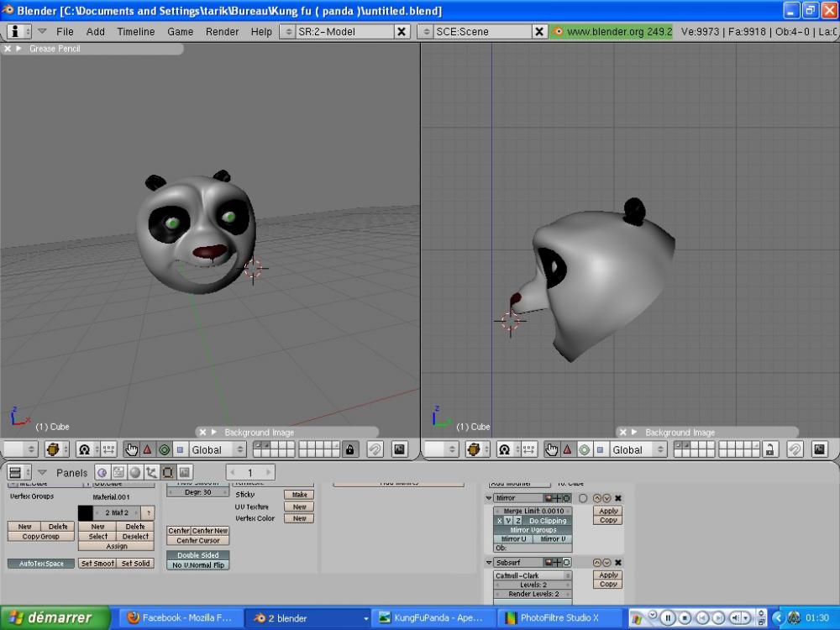This screenshot has width=840, height=630.
Task: Click render-this-view icon in right viewport
Action: 819,449
